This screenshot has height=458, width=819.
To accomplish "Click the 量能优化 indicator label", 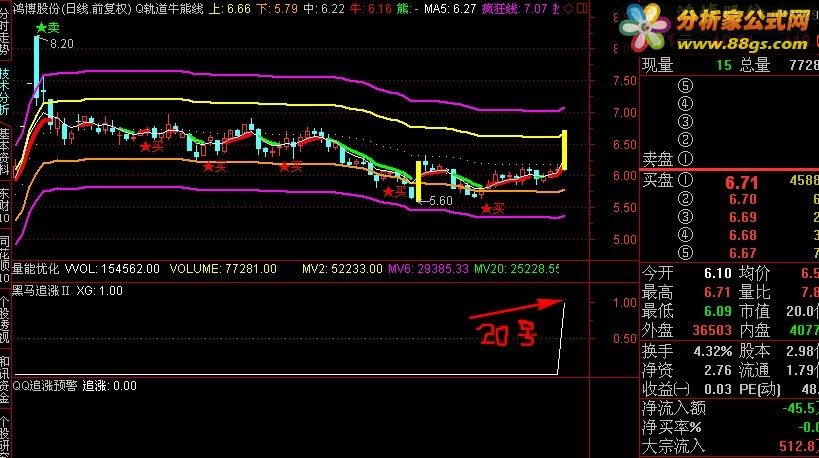I will (x=36, y=269).
